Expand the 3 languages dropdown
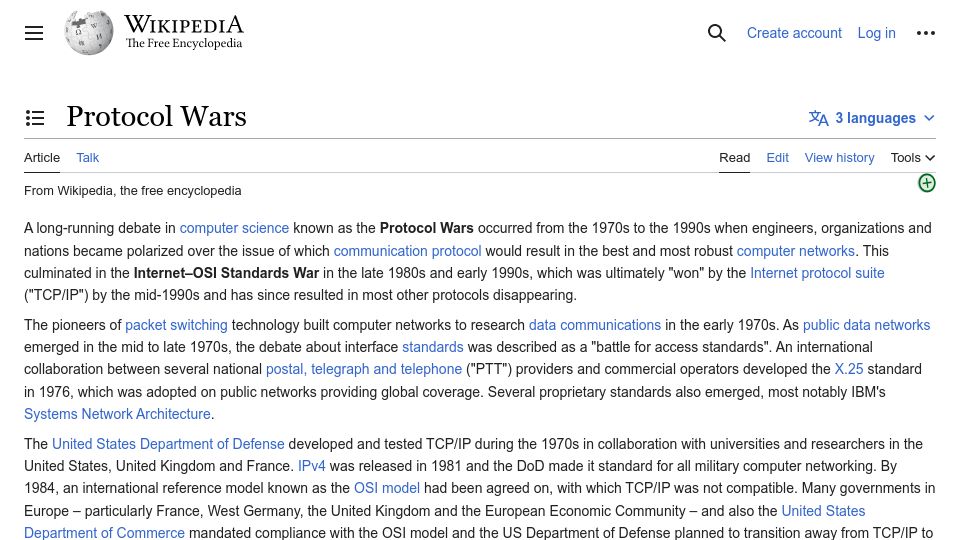Screen dimensions: 960x540 pos(872,118)
